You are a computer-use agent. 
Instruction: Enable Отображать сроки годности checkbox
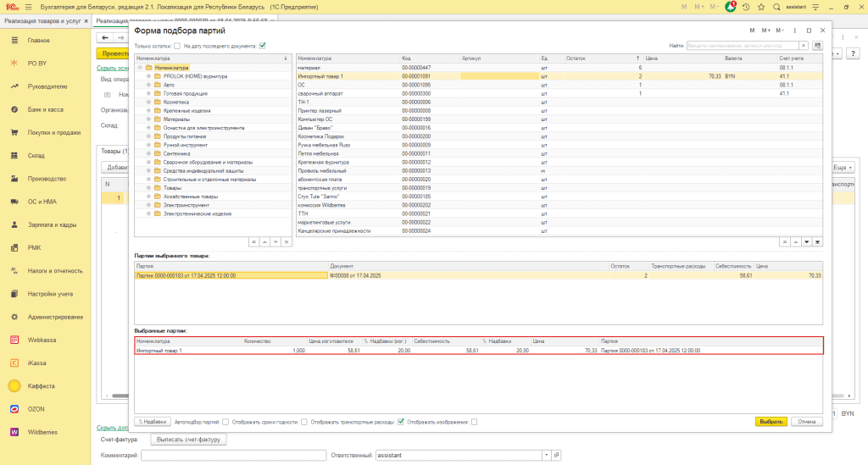[x=304, y=422]
